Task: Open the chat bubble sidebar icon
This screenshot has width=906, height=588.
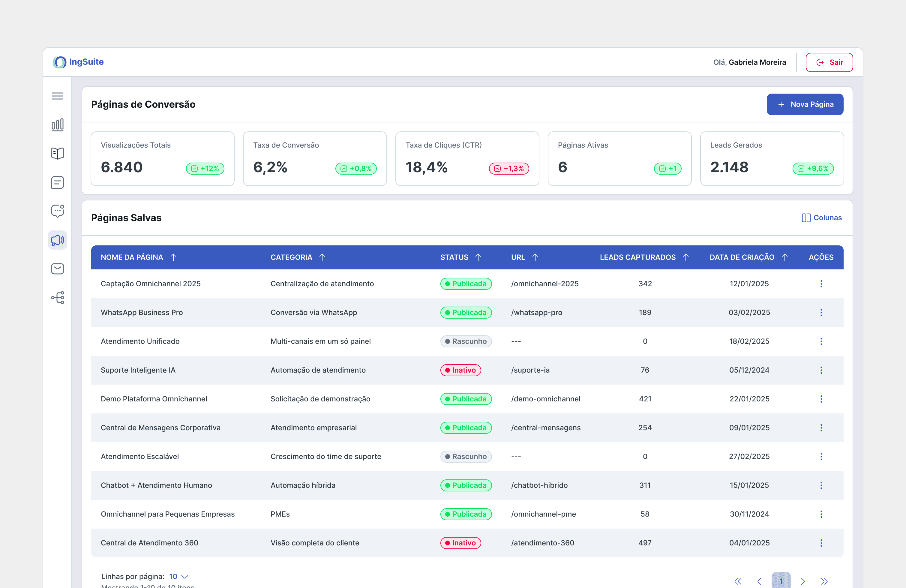Action: tap(58, 211)
